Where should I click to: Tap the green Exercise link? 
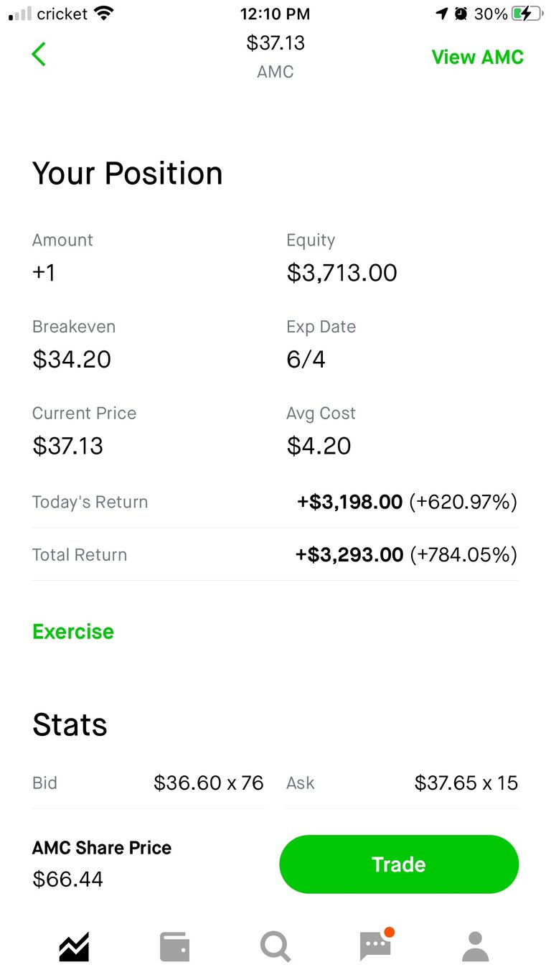click(73, 632)
